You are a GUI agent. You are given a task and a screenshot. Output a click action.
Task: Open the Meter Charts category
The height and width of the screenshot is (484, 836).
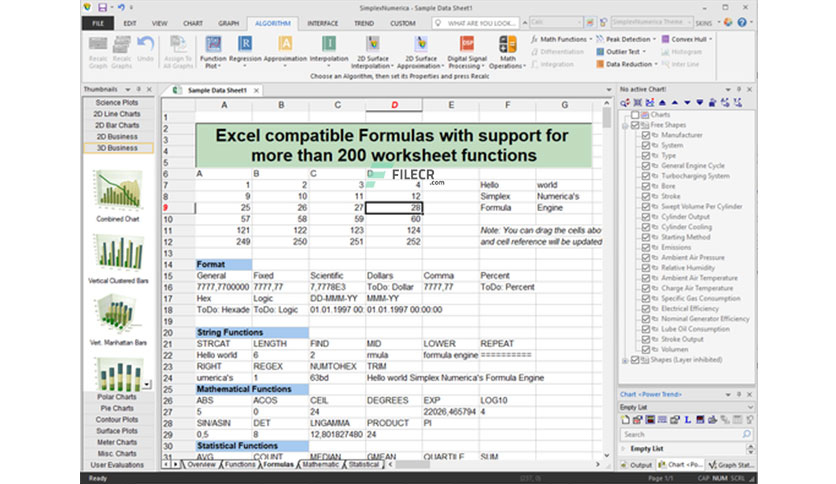pos(117,442)
